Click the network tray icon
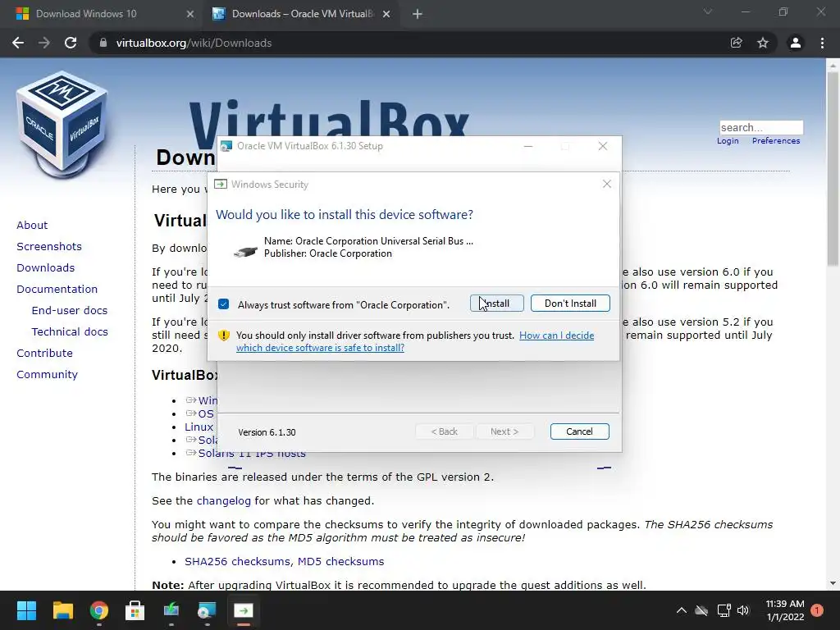The image size is (840, 630). pyautogui.click(x=724, y=610)
